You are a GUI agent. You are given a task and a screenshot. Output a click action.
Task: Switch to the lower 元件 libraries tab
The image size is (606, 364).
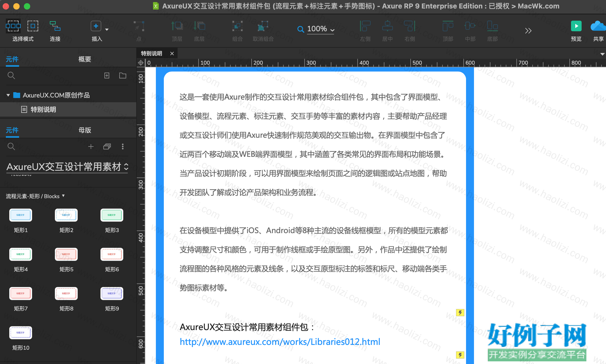coord(12,130)
